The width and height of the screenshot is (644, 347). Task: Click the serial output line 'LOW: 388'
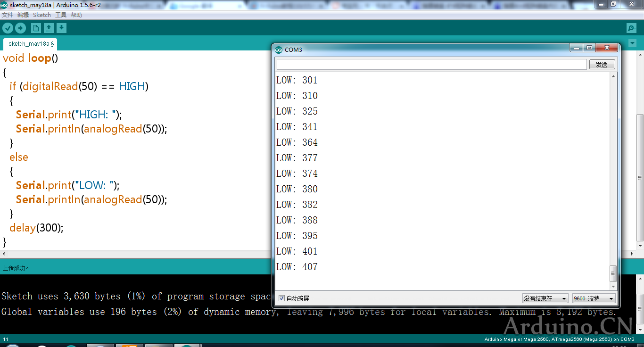coord(297,220)
